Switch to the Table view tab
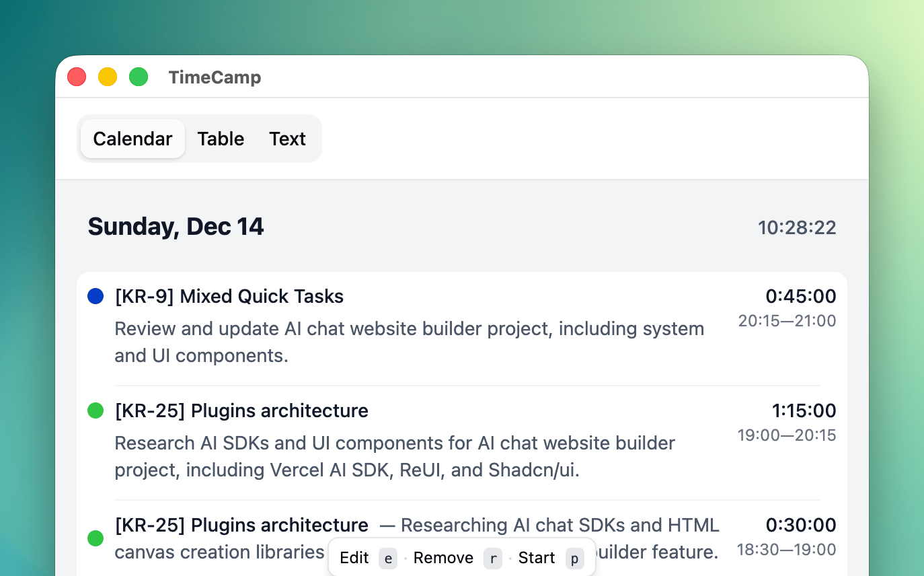Screen dimensions: 924x576 pos(221,139)
